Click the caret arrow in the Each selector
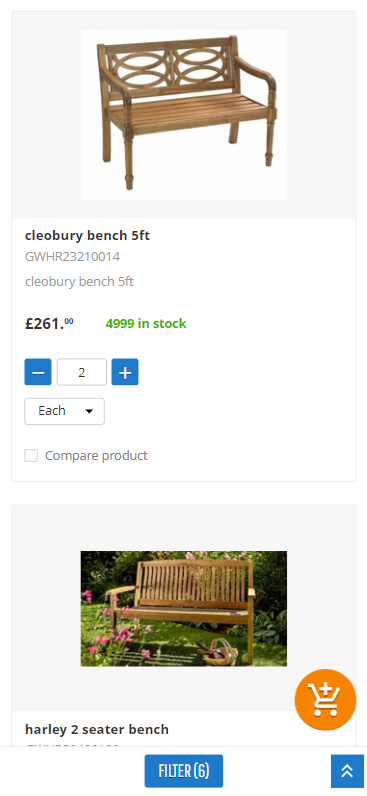Screen dimensions: 367x796 89,411
